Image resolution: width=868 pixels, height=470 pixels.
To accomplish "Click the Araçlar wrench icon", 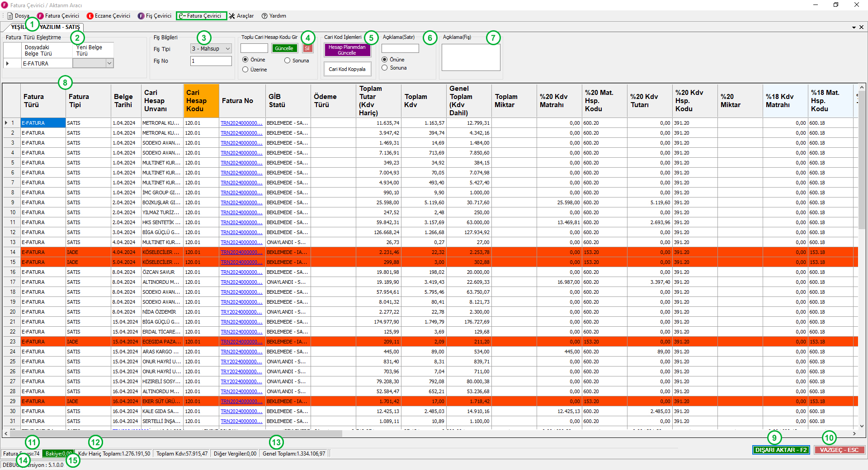I will 232,16.
